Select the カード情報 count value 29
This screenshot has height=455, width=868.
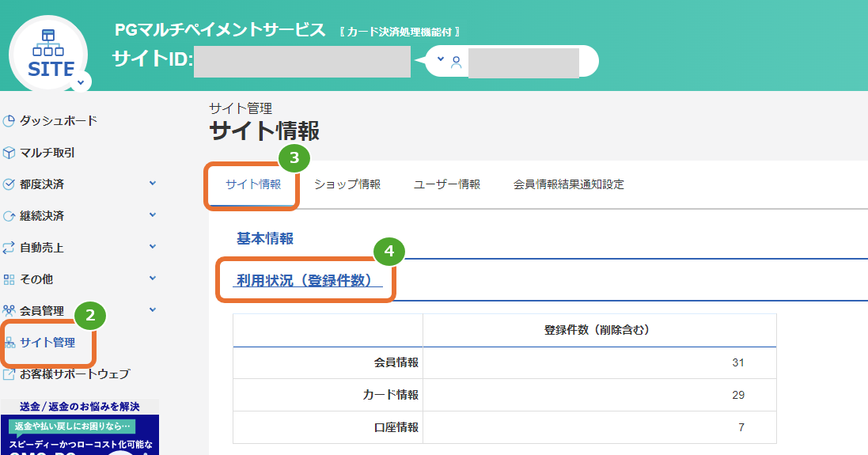click(x=738, y=395)
